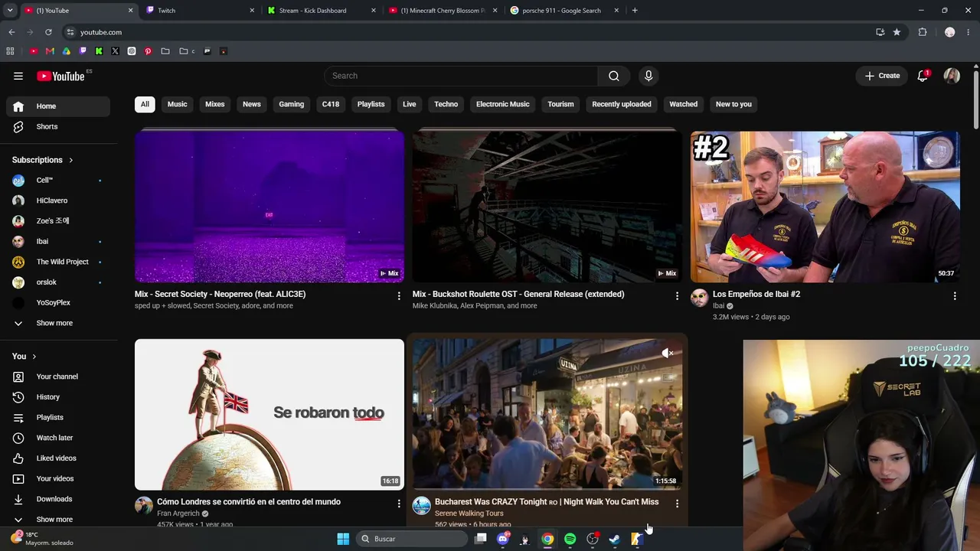This screenshot has width=980, height=551.
Task: Open Fran Argerich channel link
Action: pyautogui.click(x=178, y=514)
